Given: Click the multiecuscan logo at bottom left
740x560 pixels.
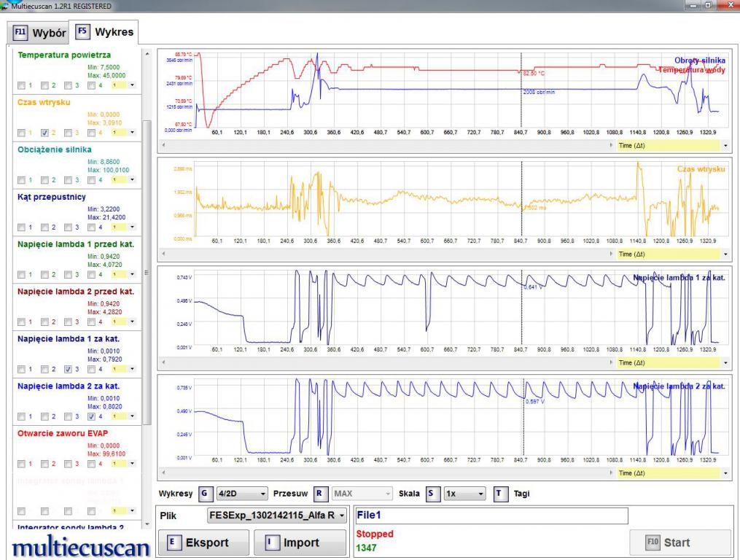Looking at the screenshot, I should 80,547.
